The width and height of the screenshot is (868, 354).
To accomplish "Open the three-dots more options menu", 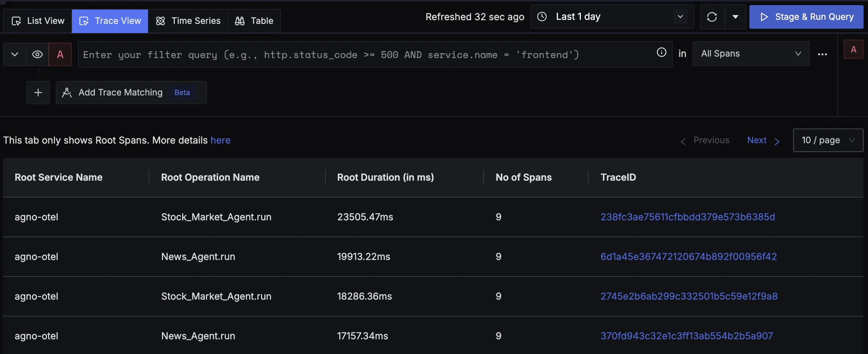I will (x=822, y=54).
